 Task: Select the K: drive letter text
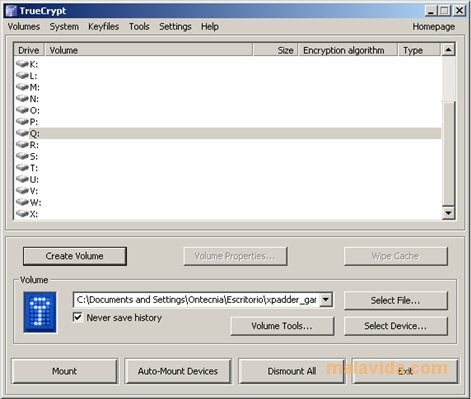coord(34,64)
